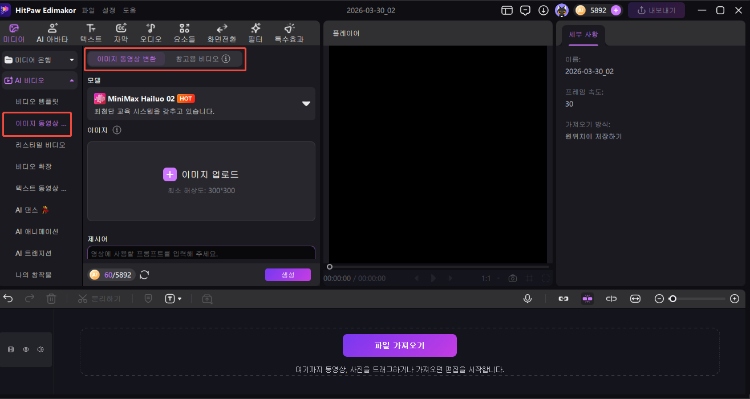Click the 이미지 업로드 upload area
Viewport: 750px width, 399px height.
click(x=201, y=181)
